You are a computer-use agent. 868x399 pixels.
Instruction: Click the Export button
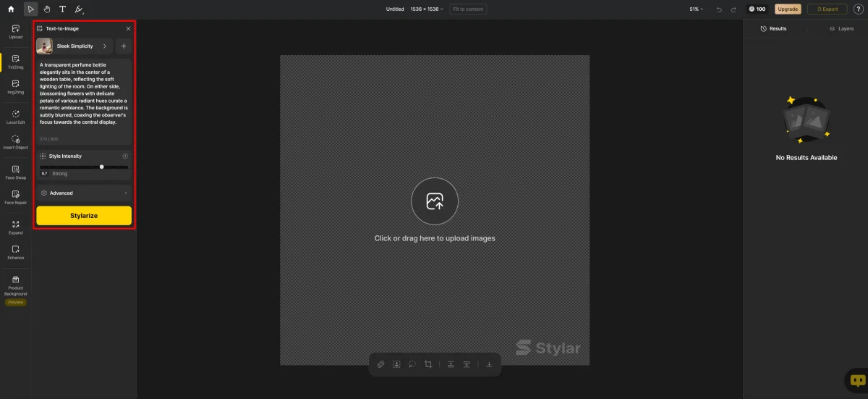pyautogui.click(x=827, y=9)
